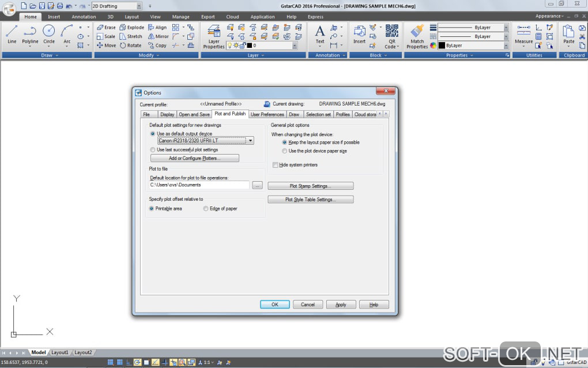Toggle Hide system printers checkbox
Viewport: 588px width, 368px height.
(x=275, y=165)
